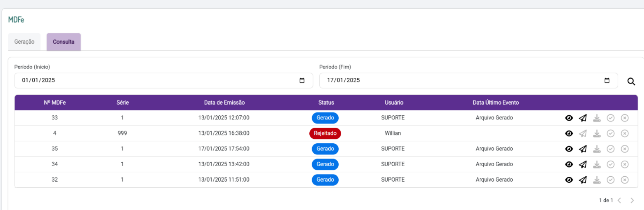Click the checkmark icon for MDFe 34
This screenshot has height=210, width=644.
pyautogui.click(x=611, y=164)
